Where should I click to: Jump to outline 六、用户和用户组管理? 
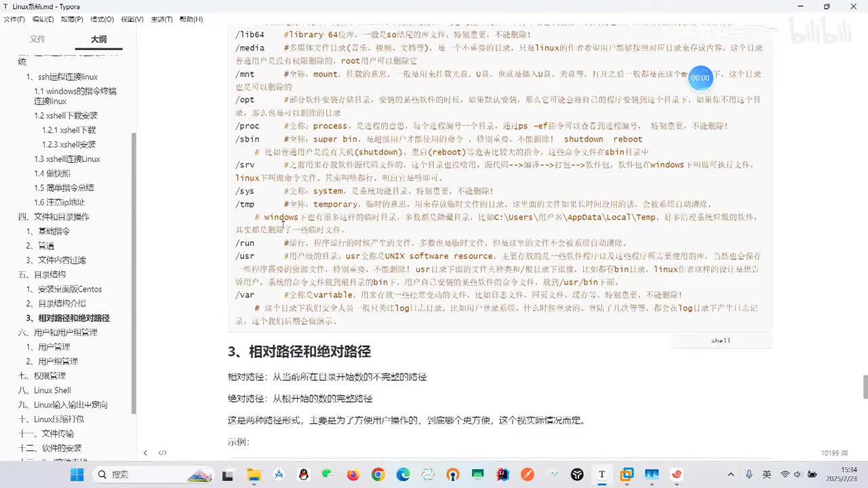tap(58, 332)
